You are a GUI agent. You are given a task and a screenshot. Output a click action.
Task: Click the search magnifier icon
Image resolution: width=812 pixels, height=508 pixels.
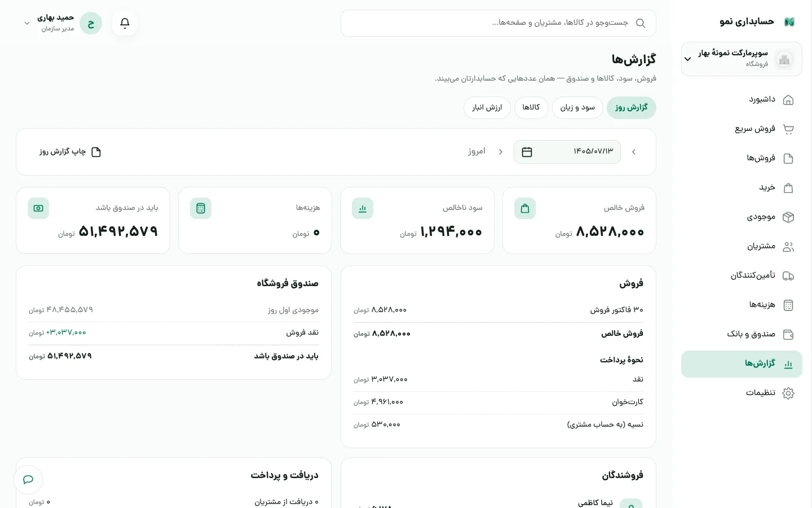641,23
